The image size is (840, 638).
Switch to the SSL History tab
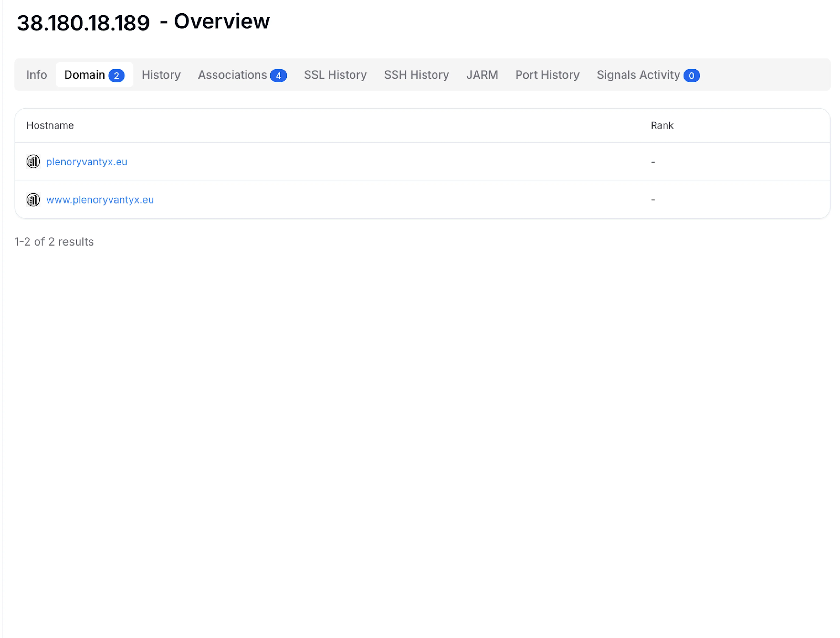335,75
